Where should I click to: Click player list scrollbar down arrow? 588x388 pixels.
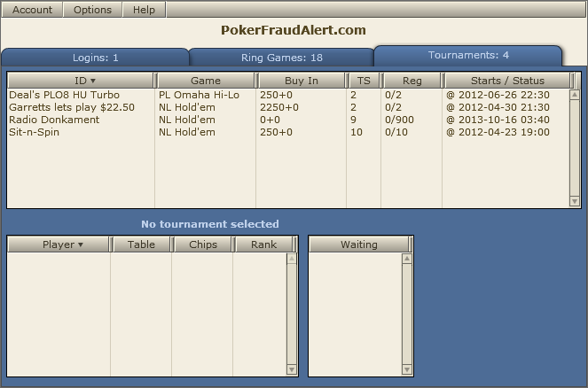(292, 369)
